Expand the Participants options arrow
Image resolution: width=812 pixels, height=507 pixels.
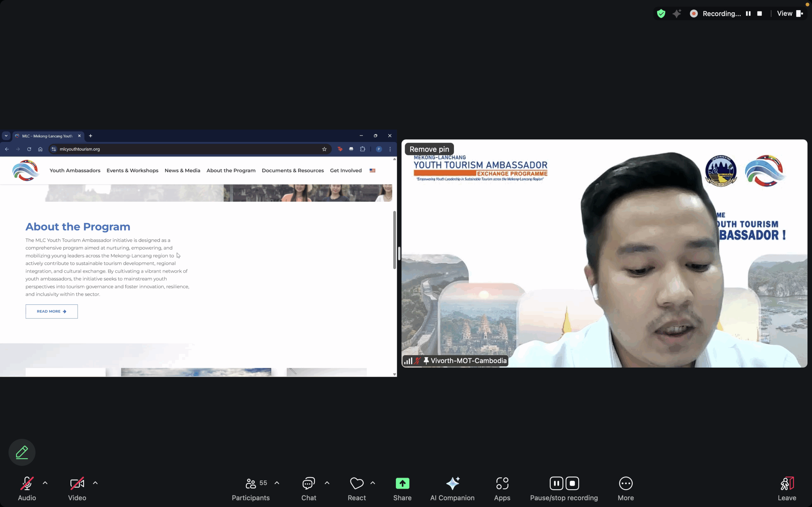coord(277,483)
